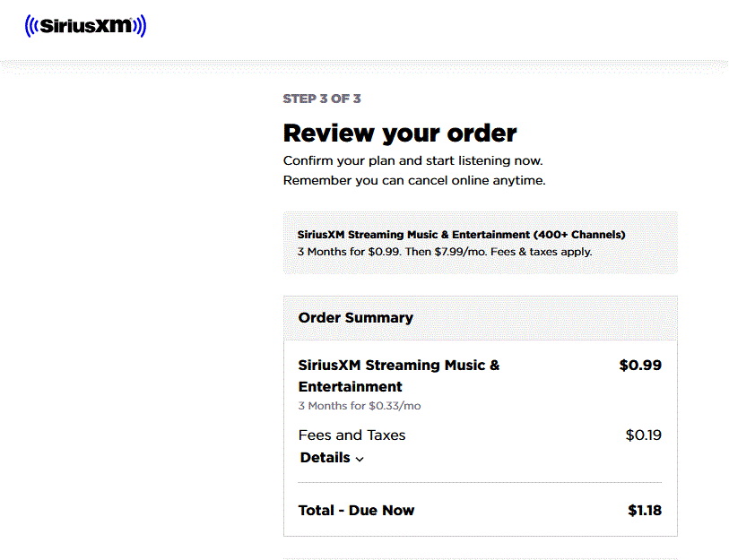Select the Fees and Taxes label
This screenshot has width=729, height=560.
tap(352, 435)
